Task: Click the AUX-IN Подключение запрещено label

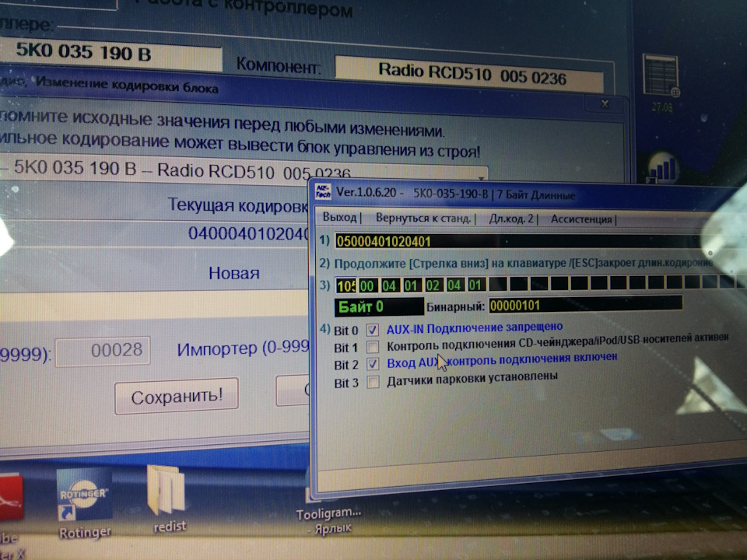Action: 475,327
